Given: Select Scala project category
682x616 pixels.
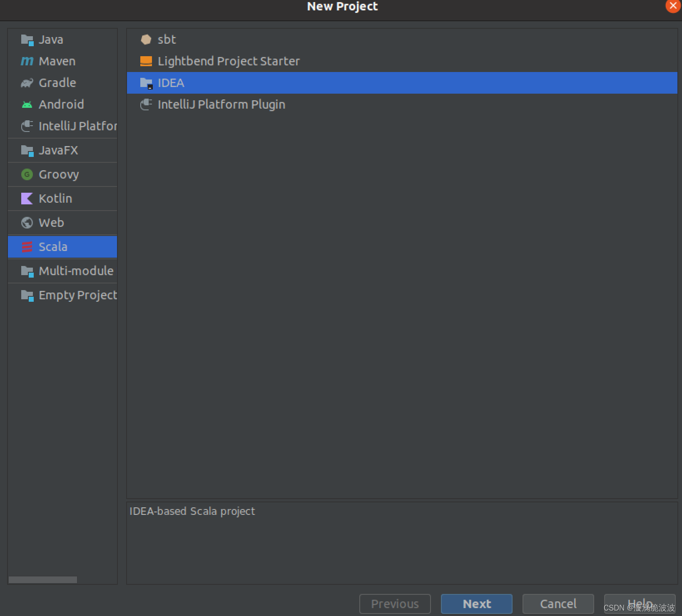Looking at the screenshot, I should tap(62, 247).
